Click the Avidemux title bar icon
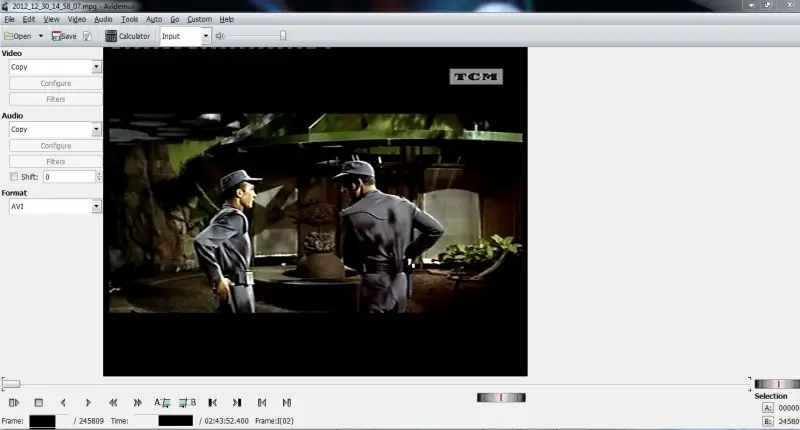 point(5,6)
